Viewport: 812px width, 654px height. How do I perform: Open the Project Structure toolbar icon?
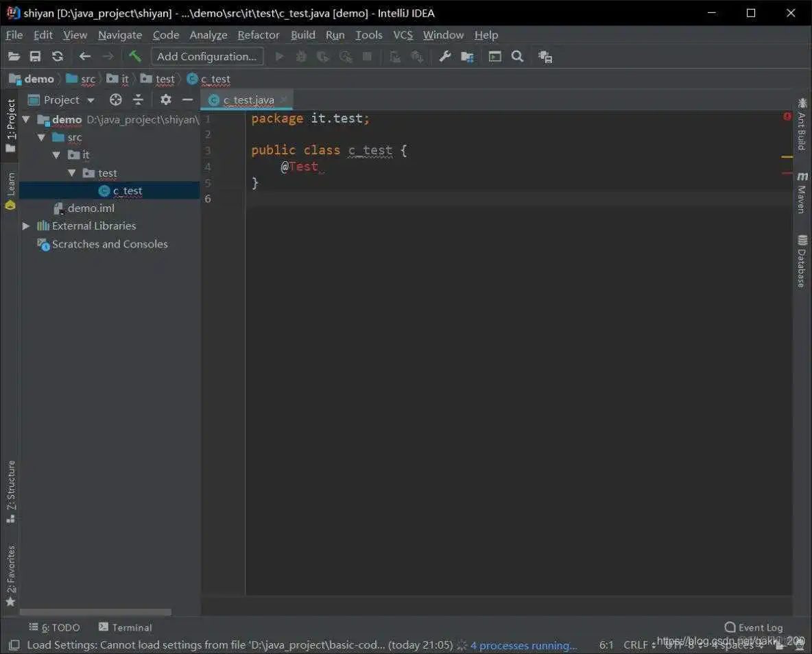click(x=467, y=56)
